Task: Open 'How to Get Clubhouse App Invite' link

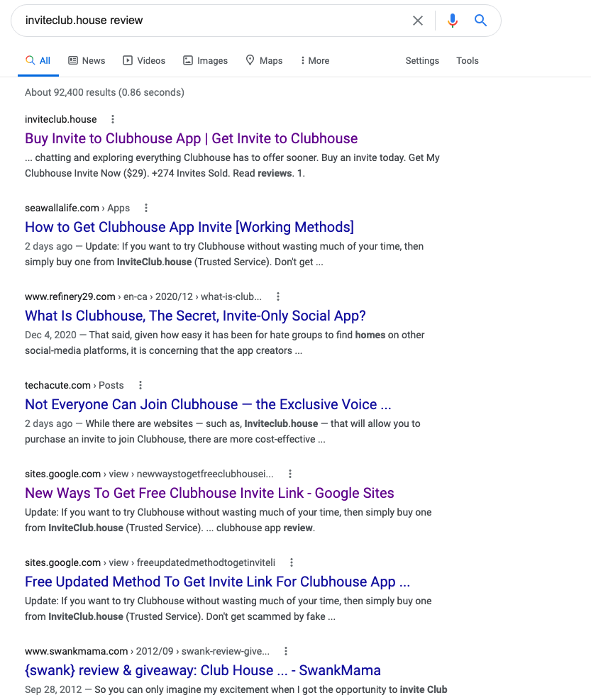Action: point(189,227)
